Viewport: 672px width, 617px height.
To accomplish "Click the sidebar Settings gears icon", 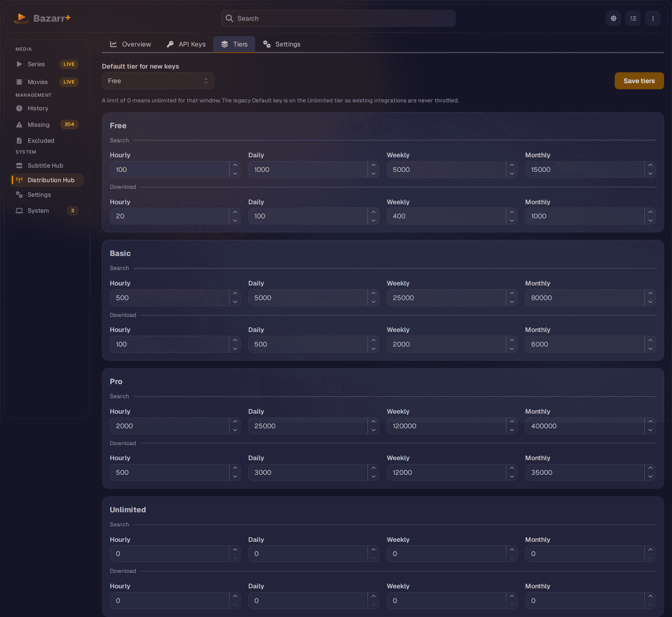I will point(19,195).
